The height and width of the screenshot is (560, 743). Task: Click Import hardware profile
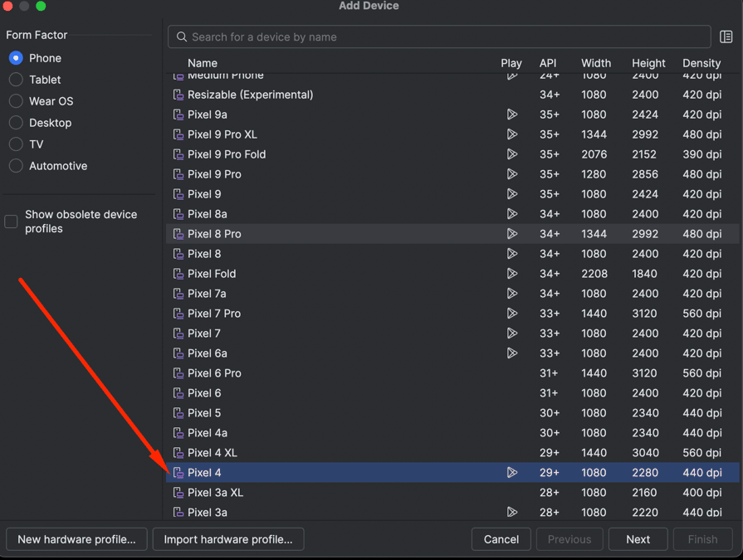click(227, 539)
